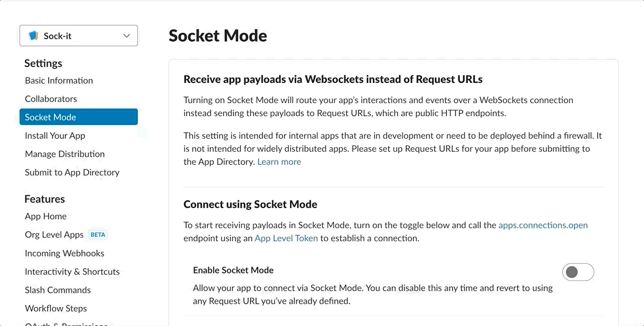Click the Socket Mode page heading
Screen dimensions: 644x326
[218, 36]
